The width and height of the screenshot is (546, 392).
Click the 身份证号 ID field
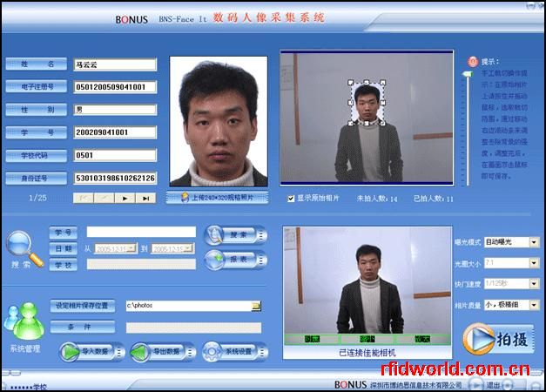(x=115, y=178)
